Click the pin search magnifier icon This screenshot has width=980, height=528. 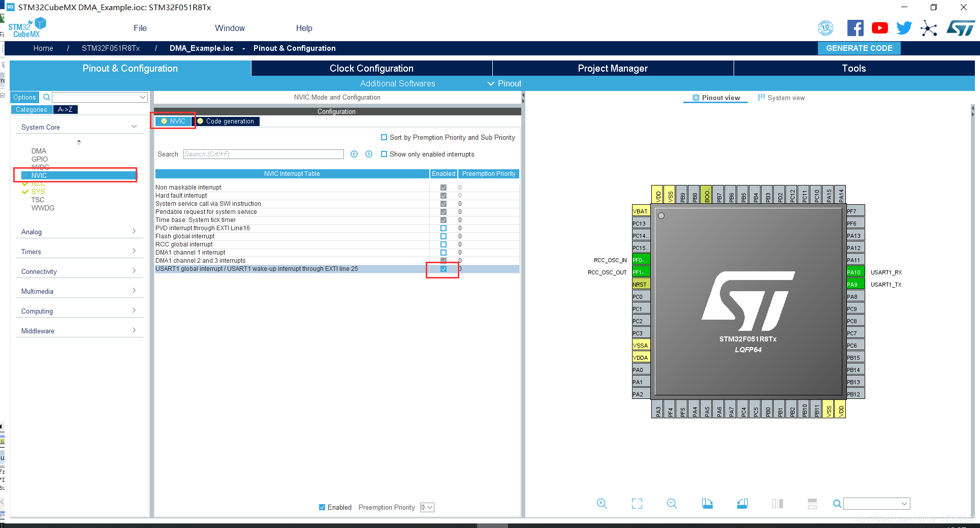click(837, 504)
